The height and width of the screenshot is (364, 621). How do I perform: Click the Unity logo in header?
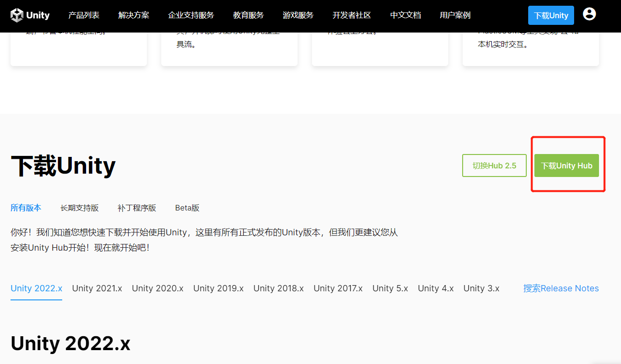click(30, 15)
